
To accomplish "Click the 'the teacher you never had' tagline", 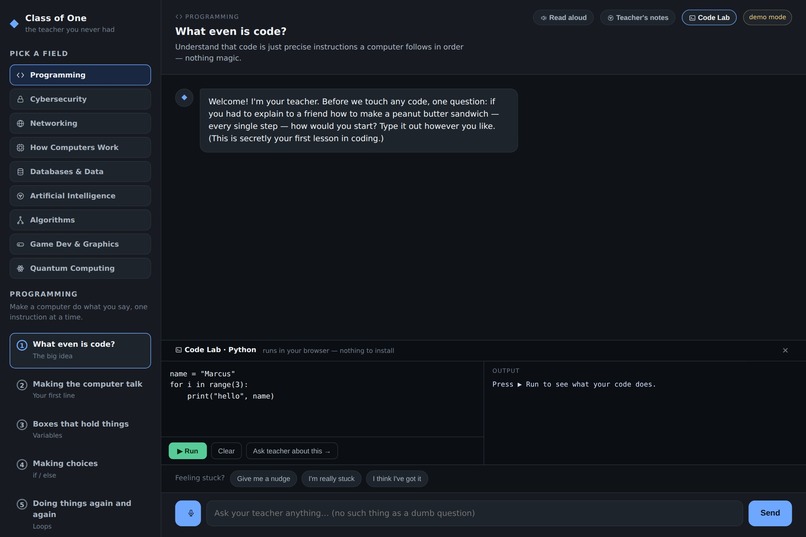I will coord(70,30).
